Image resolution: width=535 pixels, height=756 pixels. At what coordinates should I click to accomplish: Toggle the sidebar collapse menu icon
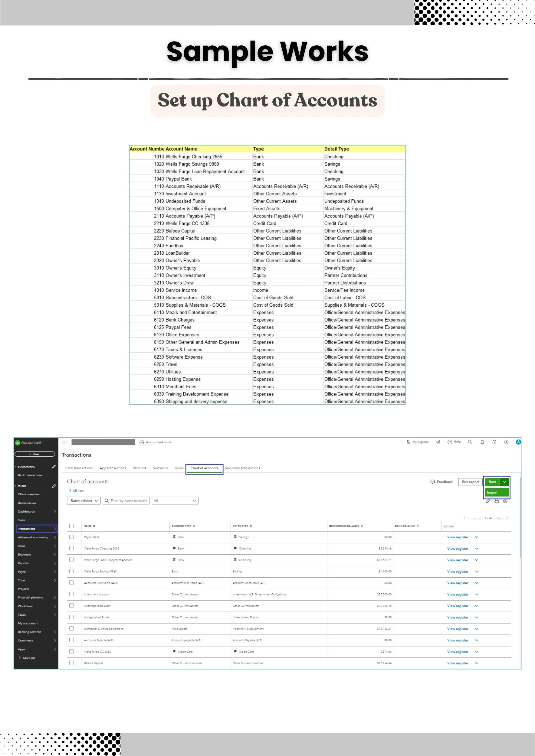tap(64, 442)
